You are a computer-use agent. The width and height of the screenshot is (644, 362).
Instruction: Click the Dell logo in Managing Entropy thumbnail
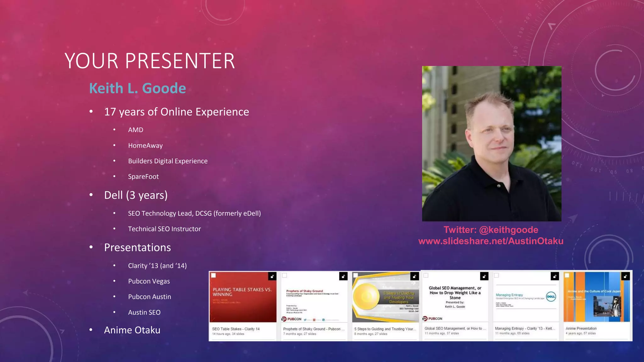tap(551, 296)
